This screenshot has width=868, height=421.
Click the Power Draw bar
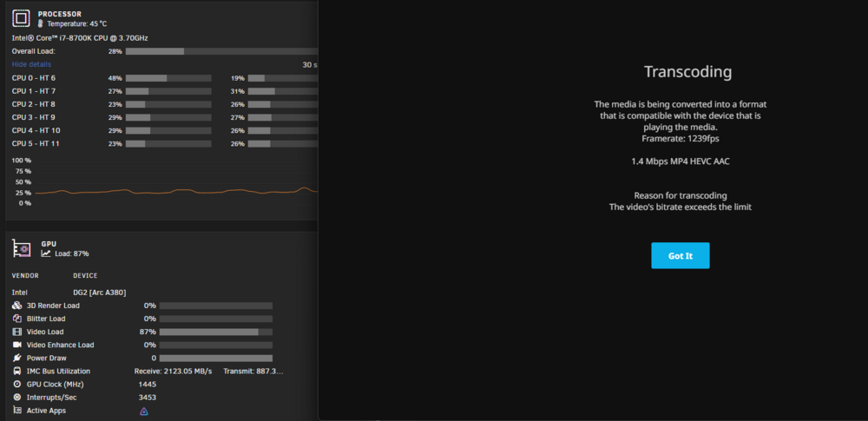point(216,358)
